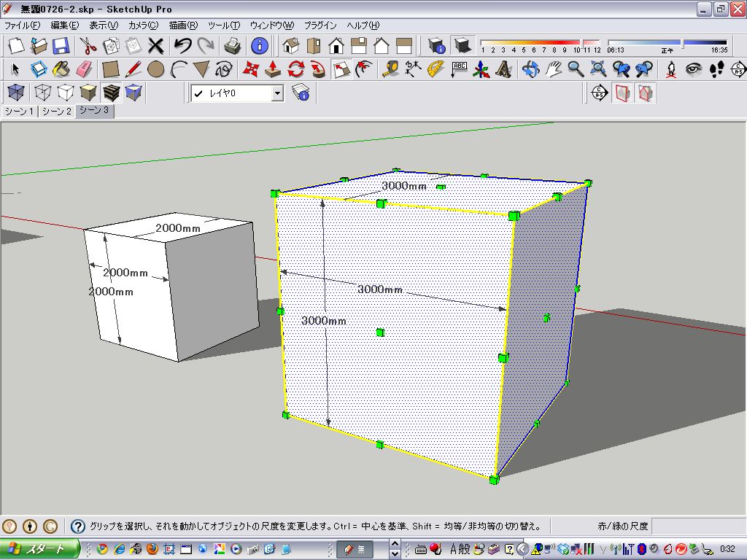Viewport: 747px width, 560px height.
Task: Open the カメラ menu
Action: click(143, 26)
